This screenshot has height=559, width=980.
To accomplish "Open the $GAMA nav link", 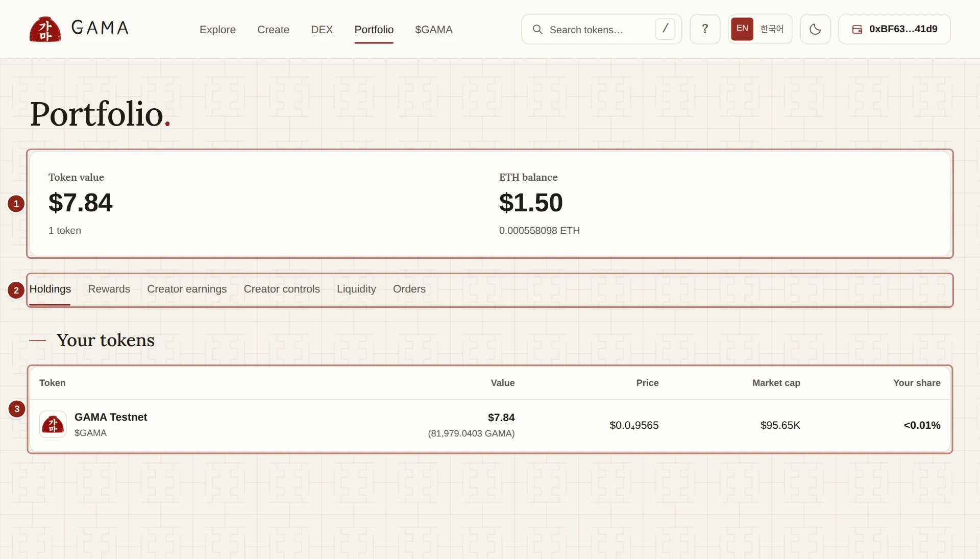I will pos(434,30).
